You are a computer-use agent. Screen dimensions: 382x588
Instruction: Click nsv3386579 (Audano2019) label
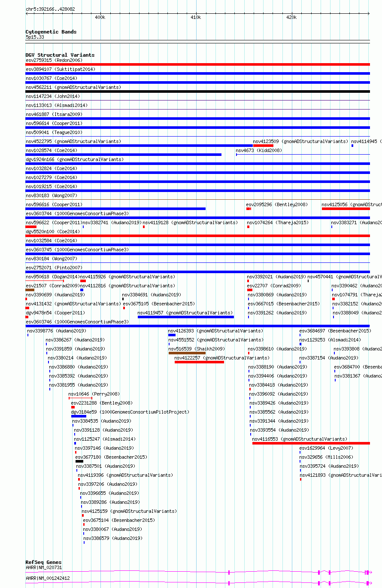113,538
